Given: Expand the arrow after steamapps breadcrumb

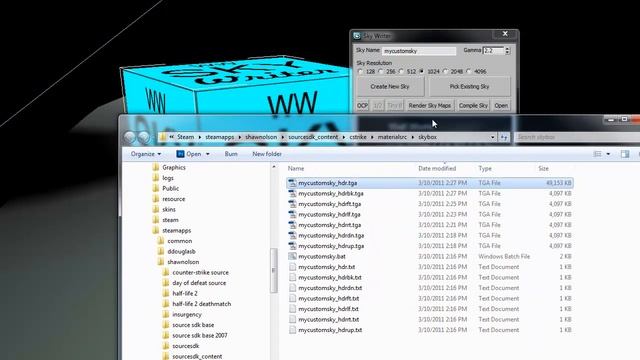Looking at the screenshot, I should click(240, 137).
